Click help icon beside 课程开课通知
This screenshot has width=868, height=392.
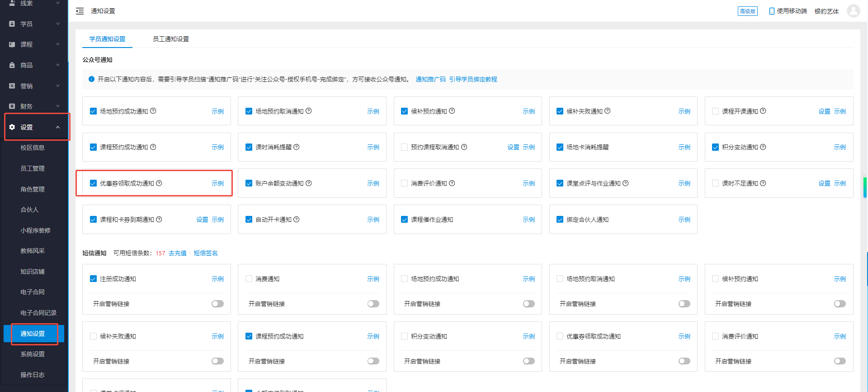click(x=763, y=111)
